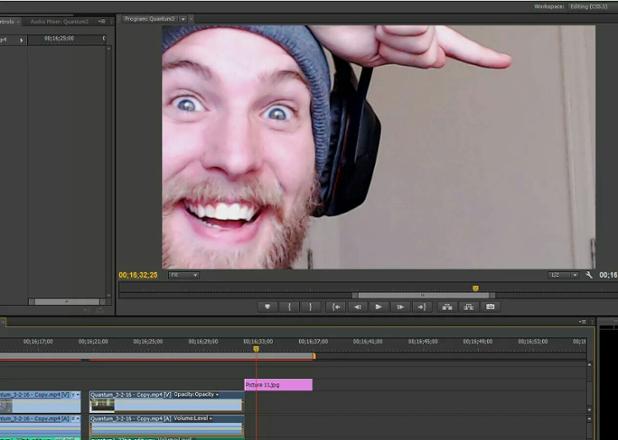Open the 1/2 playback resolution dropdown
618x440 pixels.
pyautogui.click(x=563, y=275)
